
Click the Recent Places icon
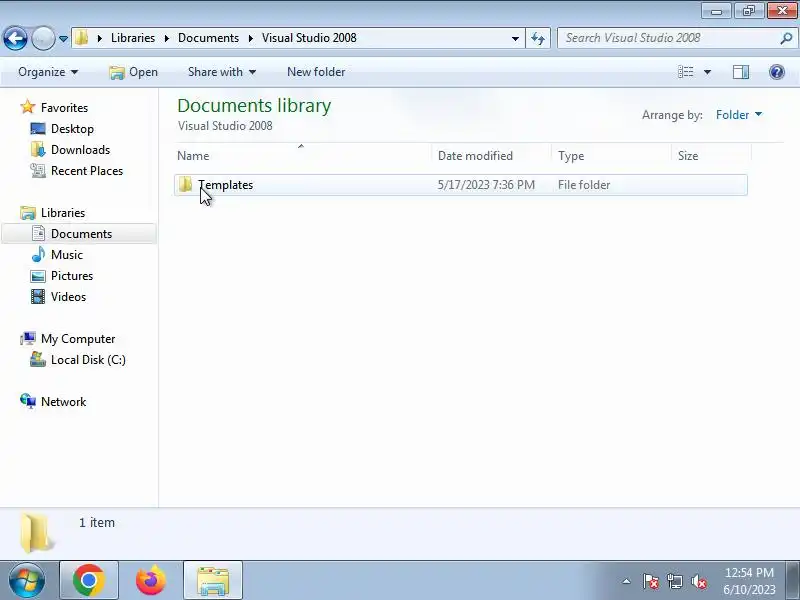(x=38, y=170)
